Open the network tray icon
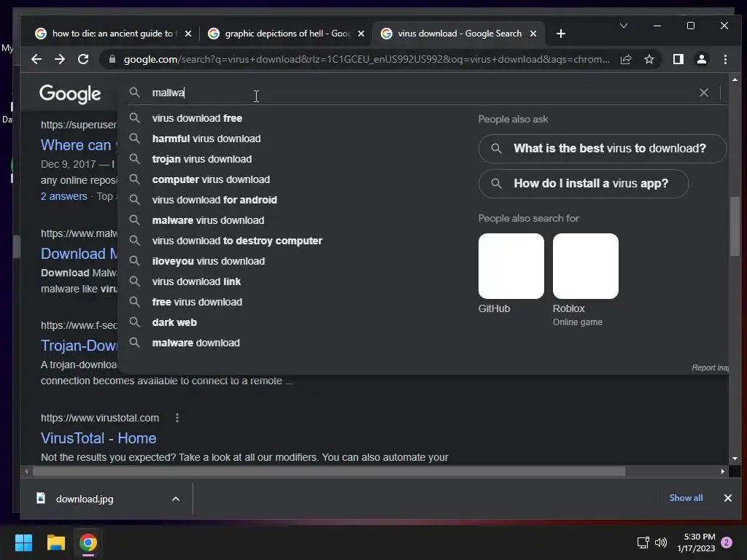The width and height of the screenshot is (747, 560). [643, 542]
